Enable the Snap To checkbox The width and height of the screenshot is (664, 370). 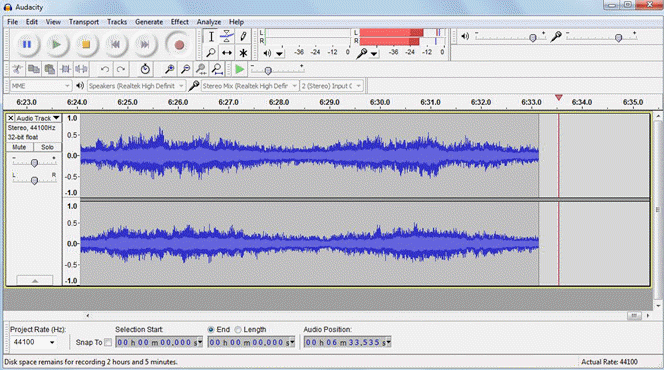pyautogui.click(x=108, y=342)
